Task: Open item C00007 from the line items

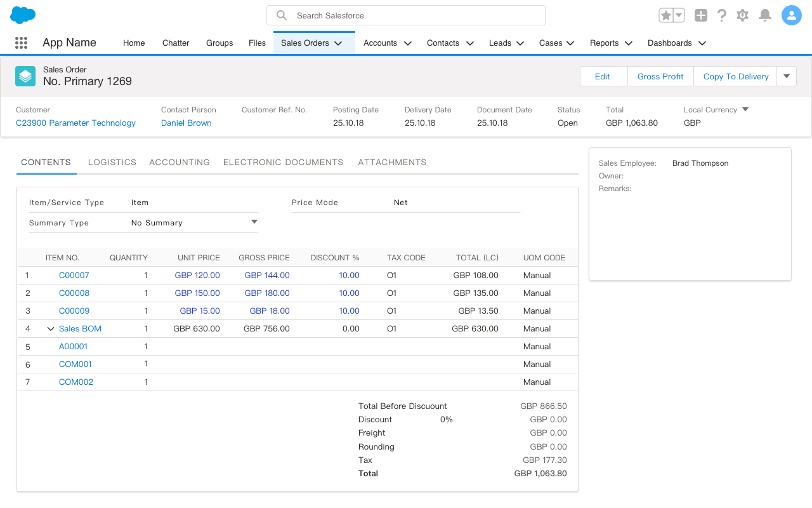Action: (x=75, y=275)
